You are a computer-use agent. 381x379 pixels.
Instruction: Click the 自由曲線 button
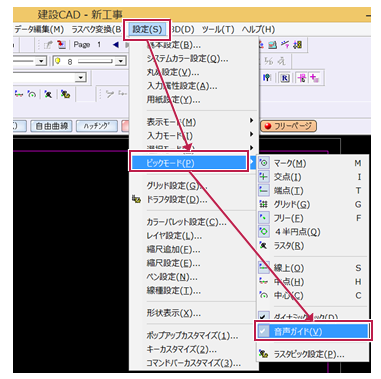51,126
